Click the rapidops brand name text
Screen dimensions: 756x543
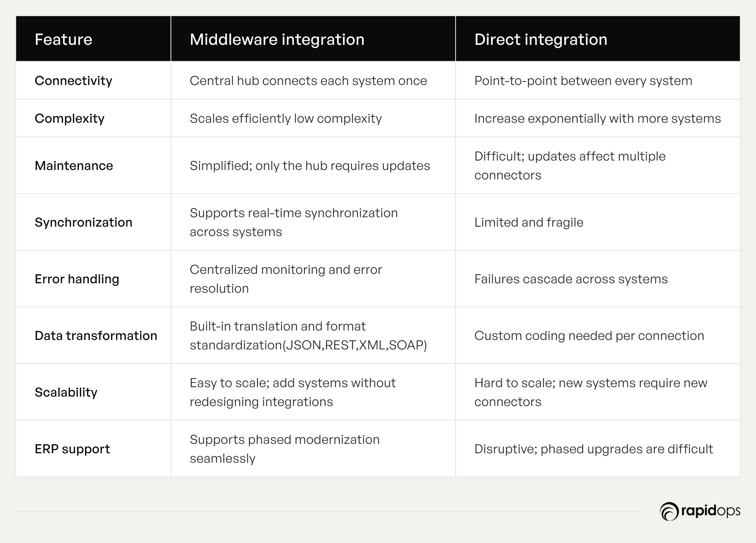(710, 511)
